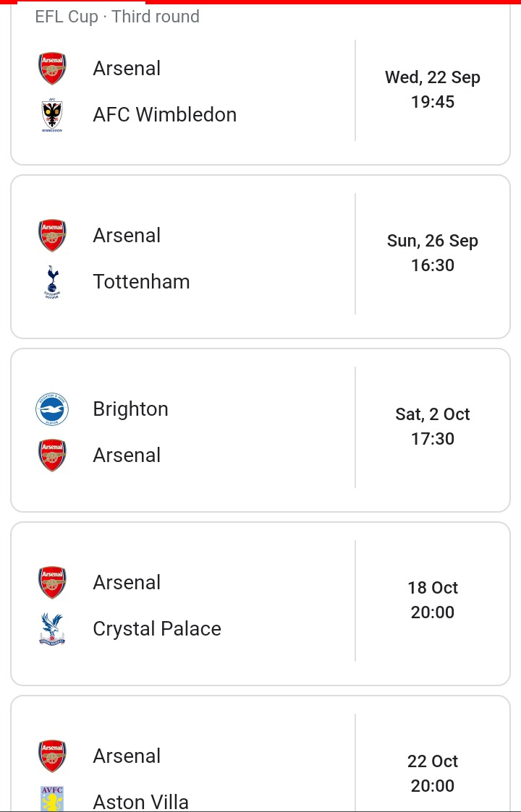This screenshot has height=812, width=521.
Task: Open the Sat, 2 Oct 17:30 match time
Action: coord(433,426)
